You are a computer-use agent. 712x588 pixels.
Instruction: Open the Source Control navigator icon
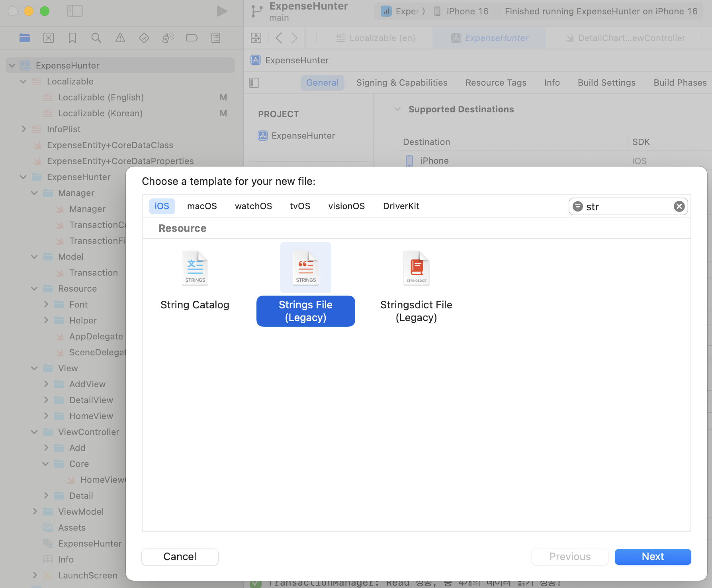[x=49, y=38]
